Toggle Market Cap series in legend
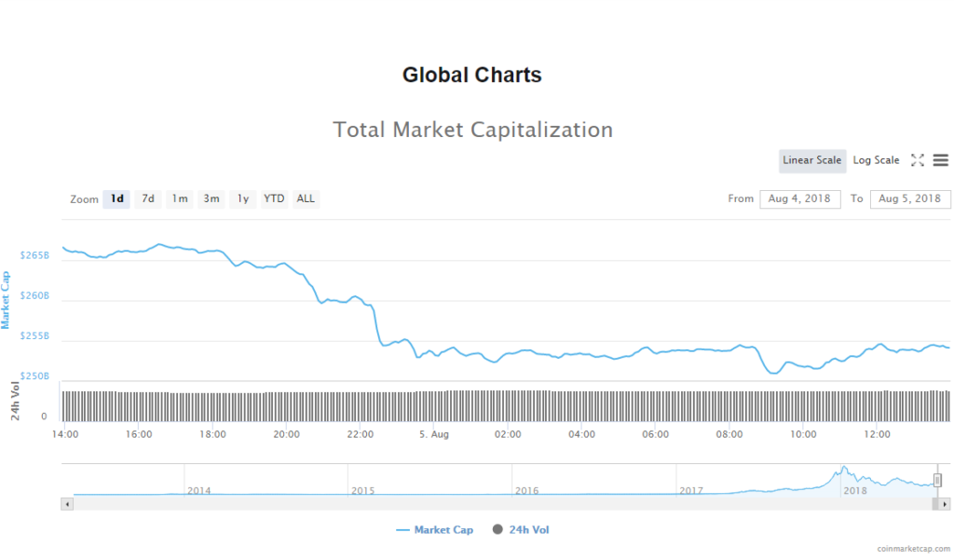Image resolution: width=954 pixels, height=560 pixels. tap(434, 530)
